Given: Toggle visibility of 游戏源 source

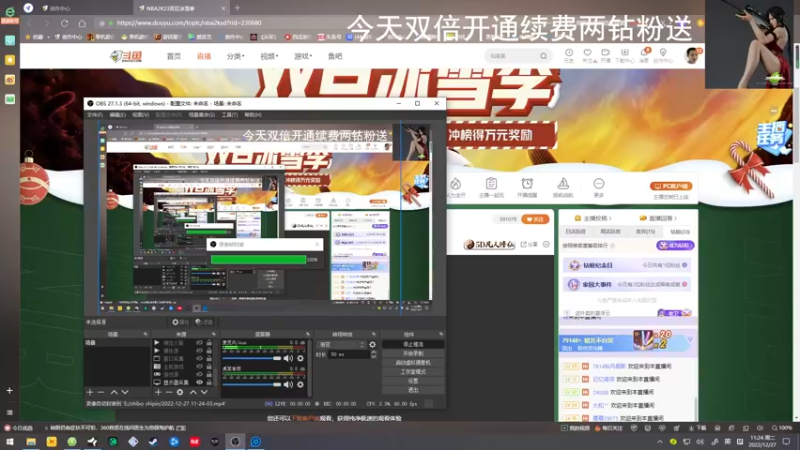Looking at the screenshot, I should [x=199, y=374].
